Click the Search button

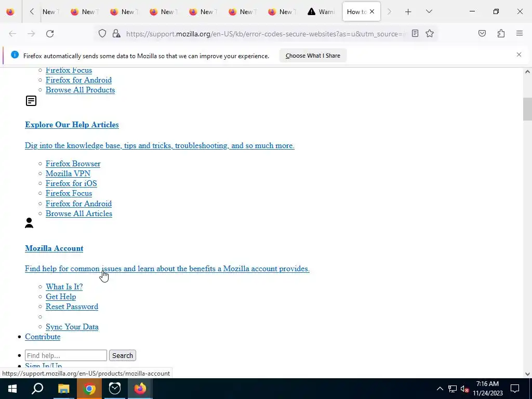[x=123, y=355]
